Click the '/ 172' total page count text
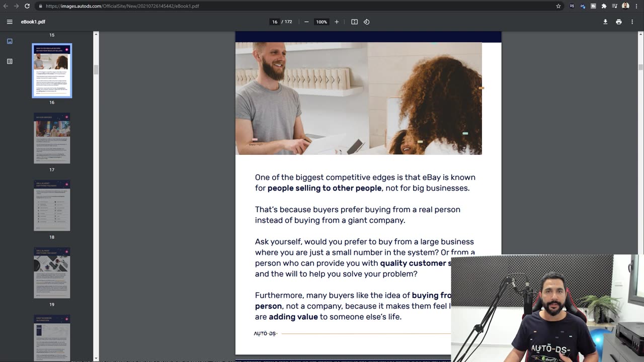 point(288,22)
